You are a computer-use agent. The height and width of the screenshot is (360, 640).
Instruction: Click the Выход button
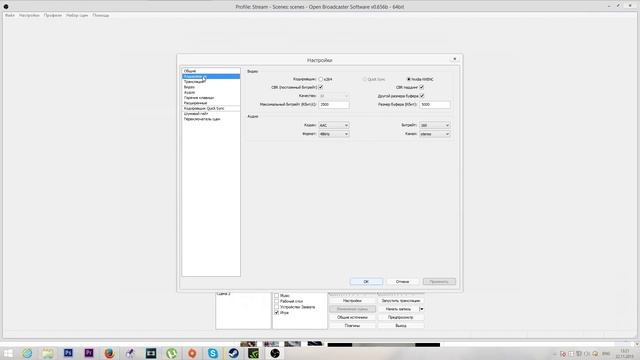(401, 326)
